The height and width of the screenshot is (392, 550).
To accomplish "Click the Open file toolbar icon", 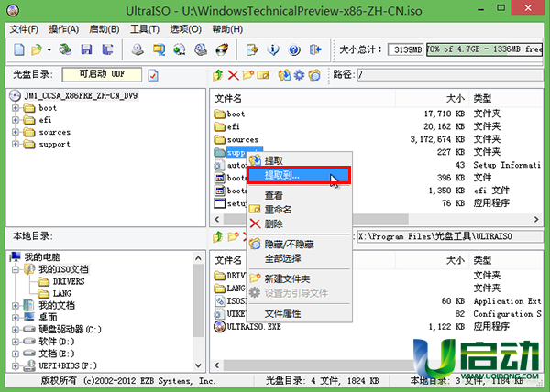I will [x=37, y=49].
